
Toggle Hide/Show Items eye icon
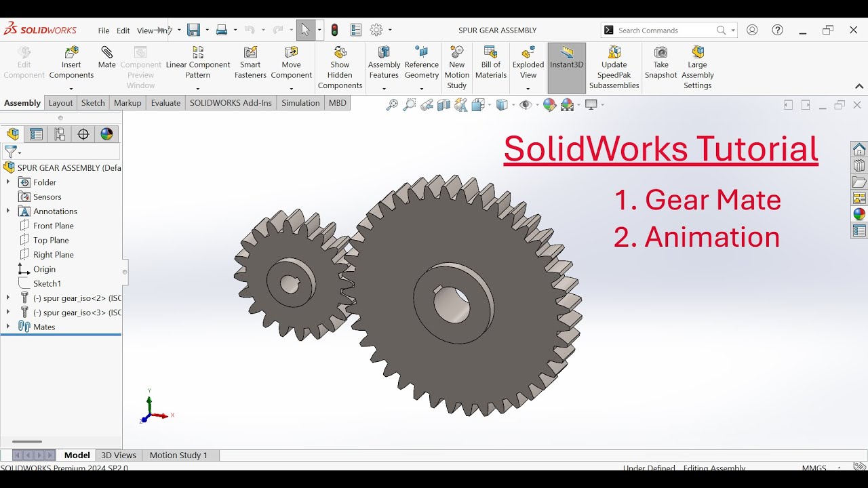[525, 104]
